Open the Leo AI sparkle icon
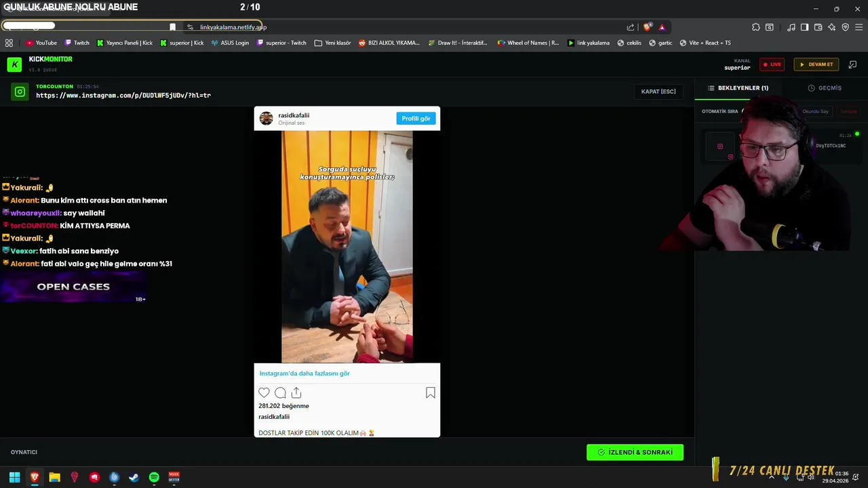The height and width of the screenshot is (488, 868). tap(831, 27)
